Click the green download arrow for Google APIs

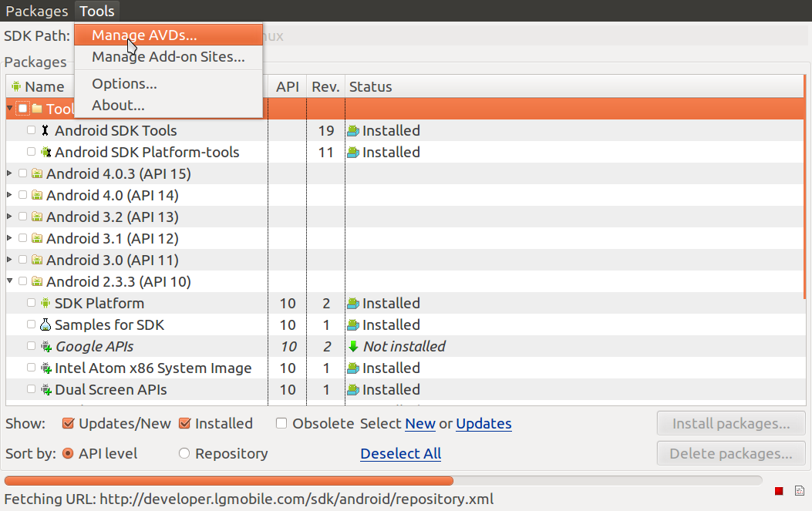353,346
